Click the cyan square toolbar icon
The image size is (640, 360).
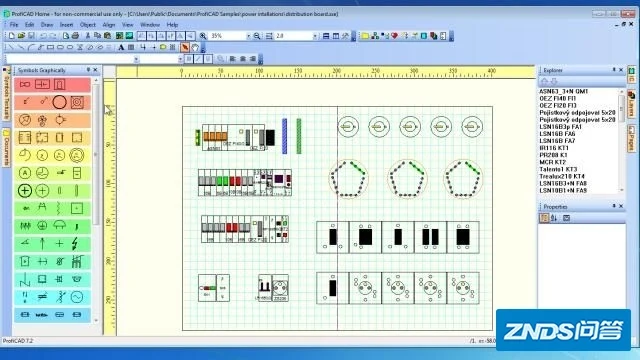tap(424, 36)
